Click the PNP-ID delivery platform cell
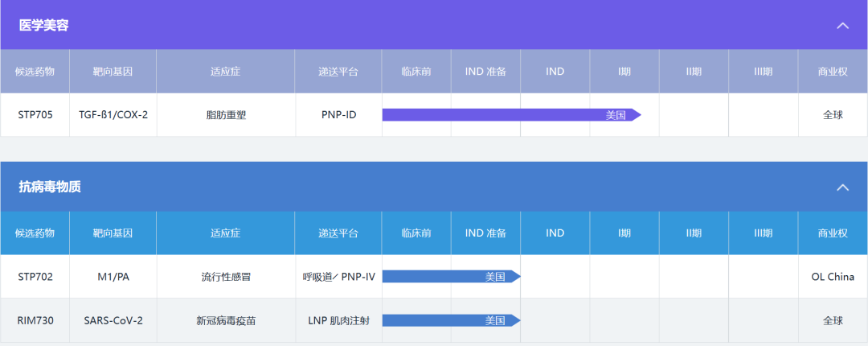The image size is (868, 346). (x=338, y=115)
